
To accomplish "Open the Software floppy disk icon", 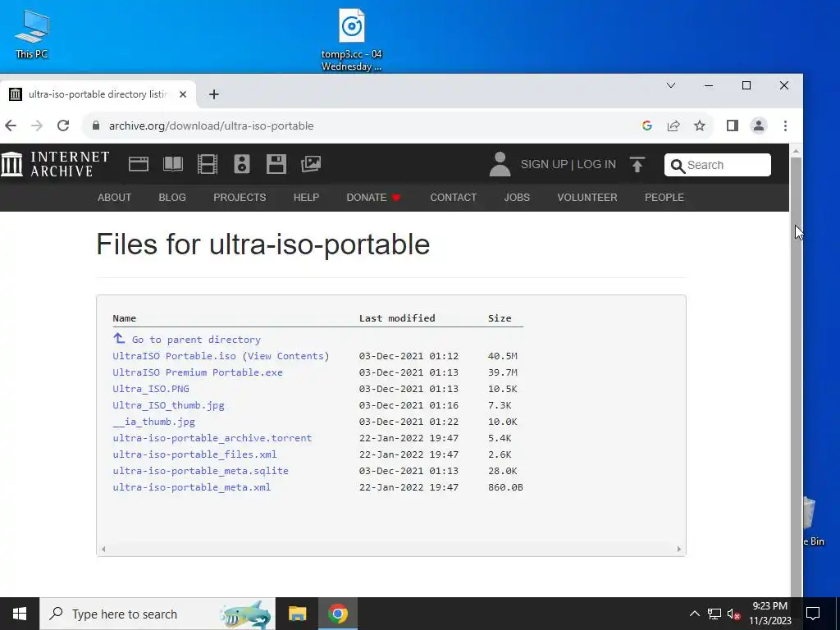I will 276,164.
